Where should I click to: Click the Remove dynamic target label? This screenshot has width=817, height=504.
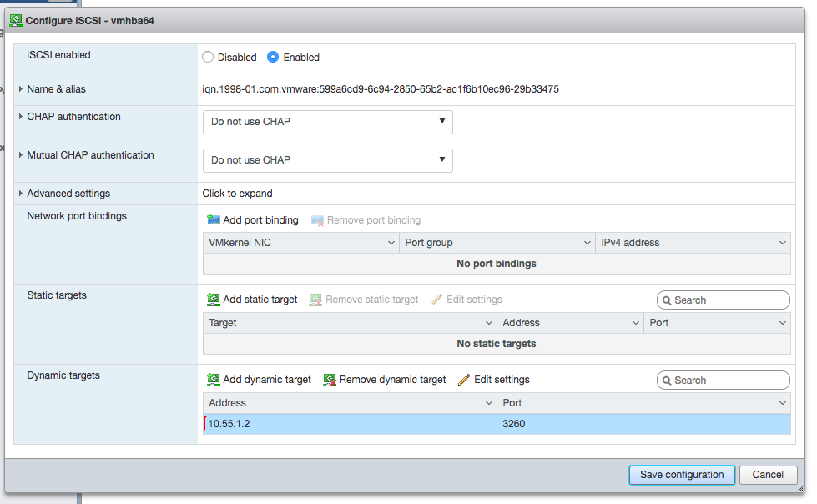click(392, 380)
